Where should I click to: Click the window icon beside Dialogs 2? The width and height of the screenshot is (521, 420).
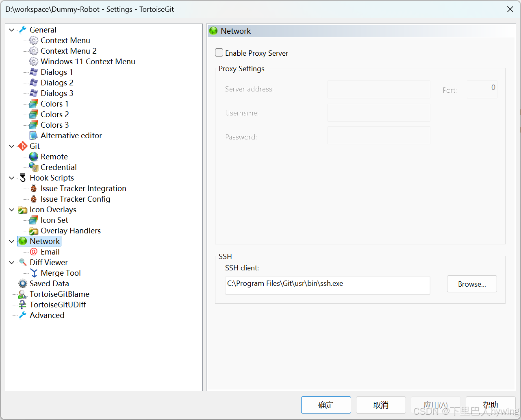[34, 83]
